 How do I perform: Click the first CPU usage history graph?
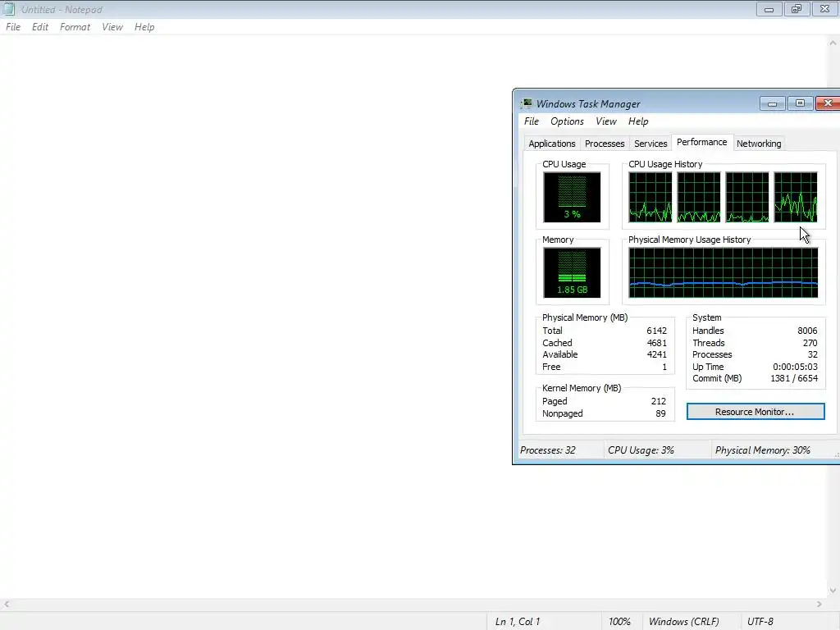651,197
